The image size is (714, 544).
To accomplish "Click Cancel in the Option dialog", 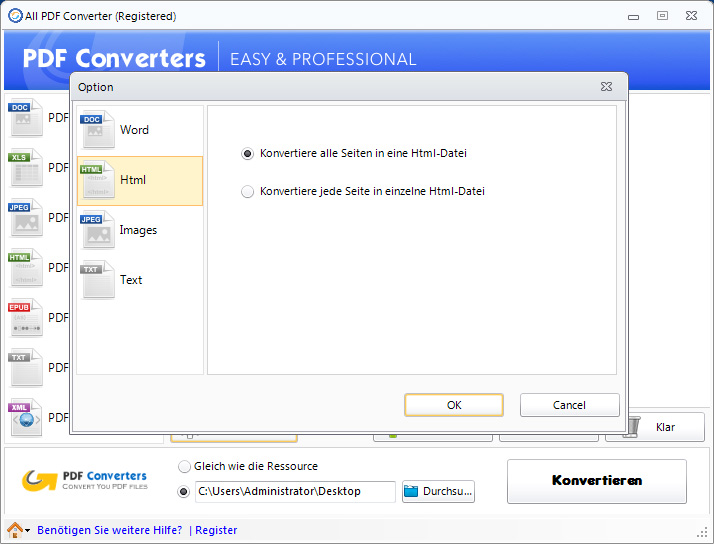I will [570, 405].
